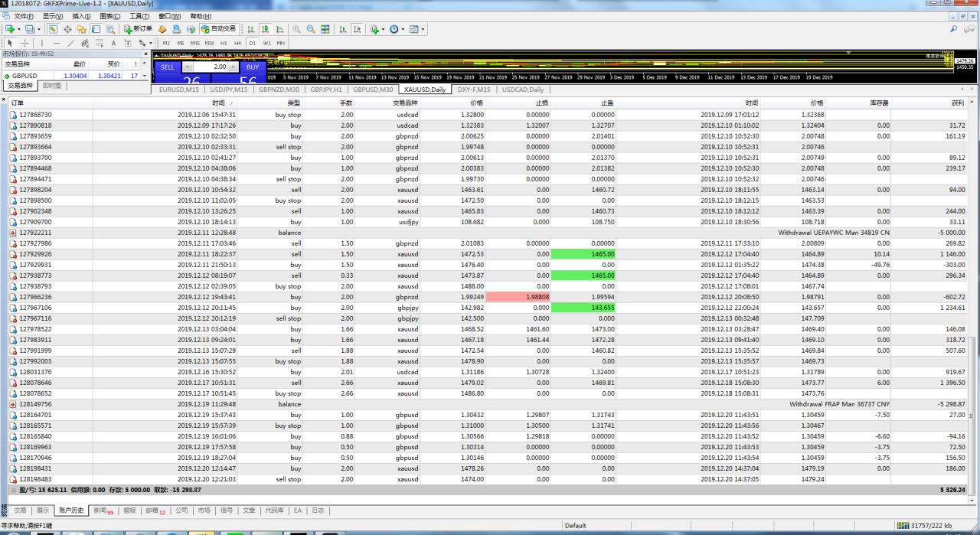Enable chart auto scroll icon
The width and height of the screenshot is (980, 535).
[342, 29]
